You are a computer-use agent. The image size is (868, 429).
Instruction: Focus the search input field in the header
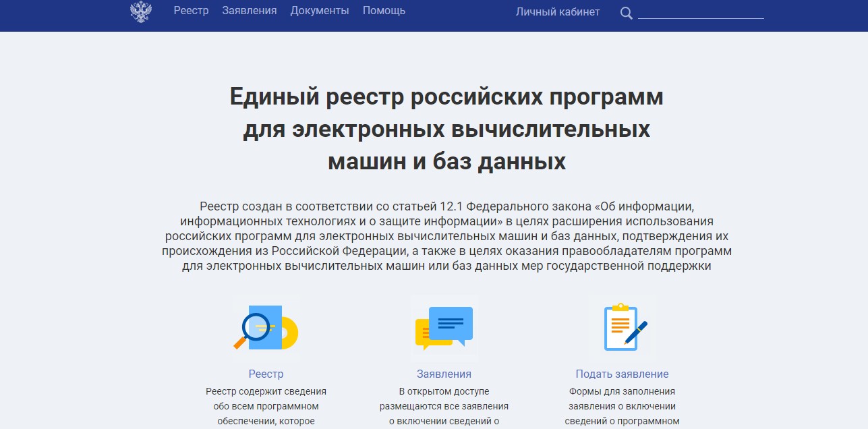pos(700,11)
